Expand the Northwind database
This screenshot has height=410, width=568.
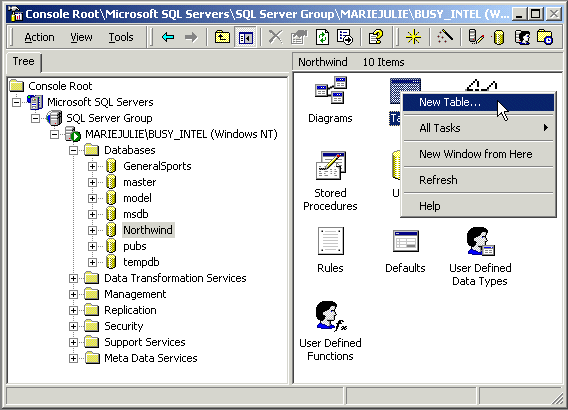coord(92,230)
